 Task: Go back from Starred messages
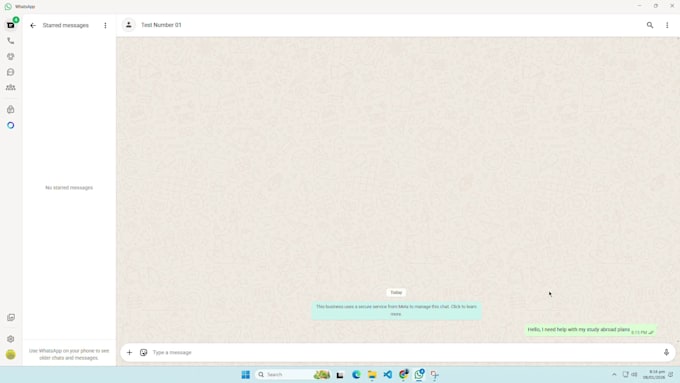pyautogui.click(x=33, y=26)
